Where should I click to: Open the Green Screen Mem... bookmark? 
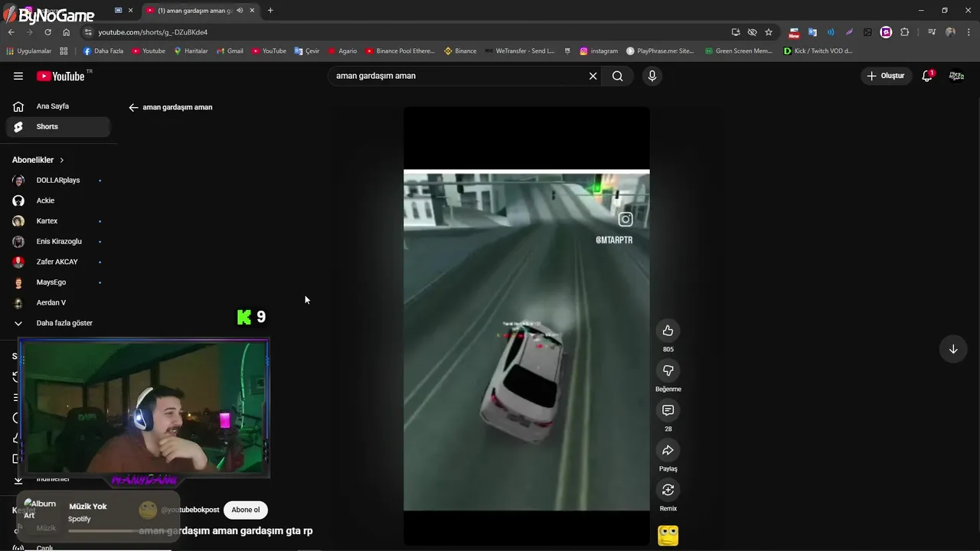pos(738,51)
